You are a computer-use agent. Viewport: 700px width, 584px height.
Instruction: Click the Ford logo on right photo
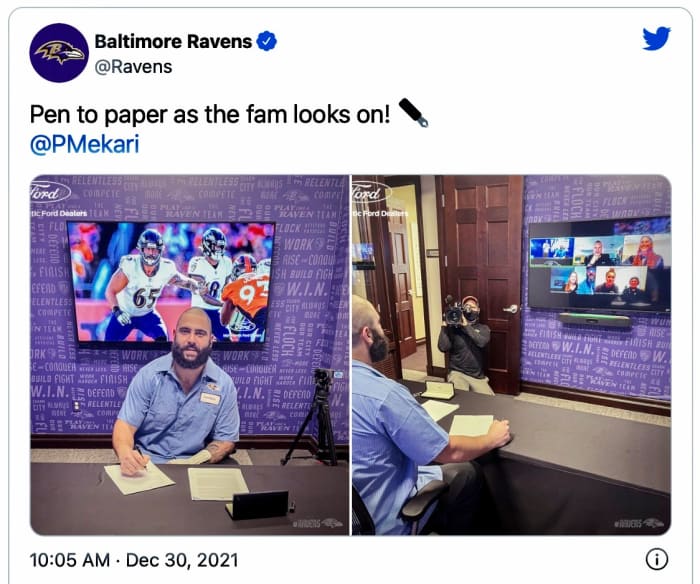point(372,192)
